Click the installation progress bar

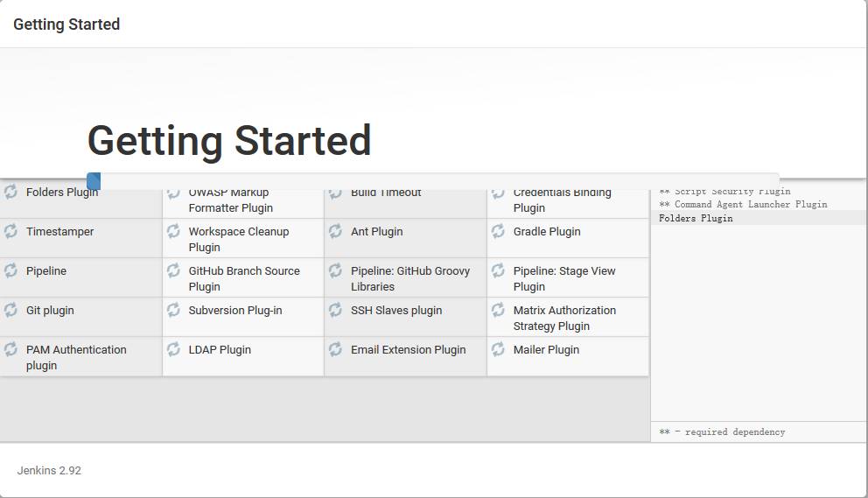433,181
